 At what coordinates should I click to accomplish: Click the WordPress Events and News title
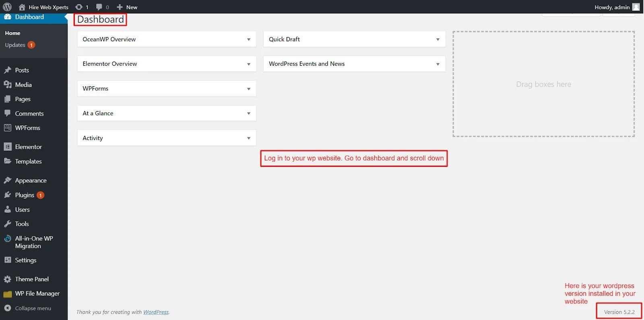pos(307,64)
